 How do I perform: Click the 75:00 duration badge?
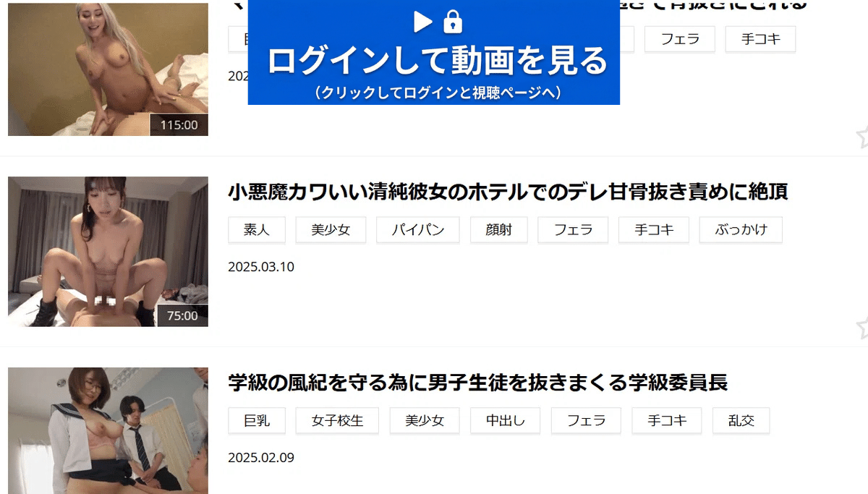(182, 315)
